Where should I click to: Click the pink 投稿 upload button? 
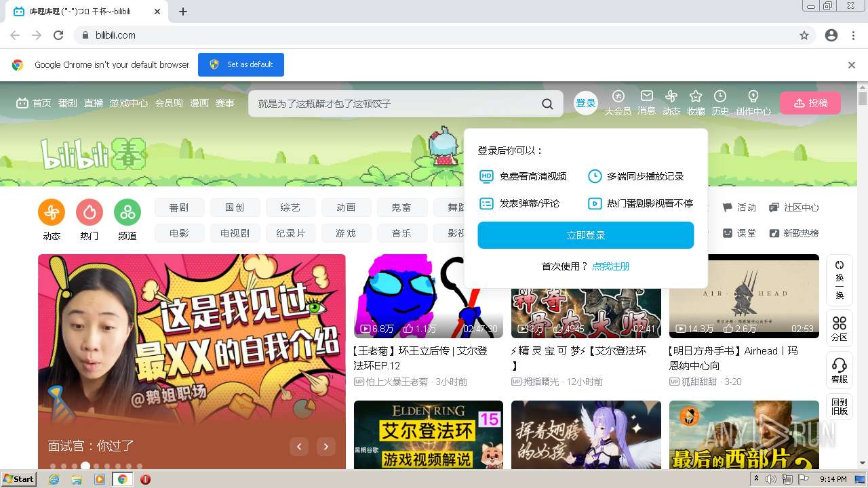[810, 103]
